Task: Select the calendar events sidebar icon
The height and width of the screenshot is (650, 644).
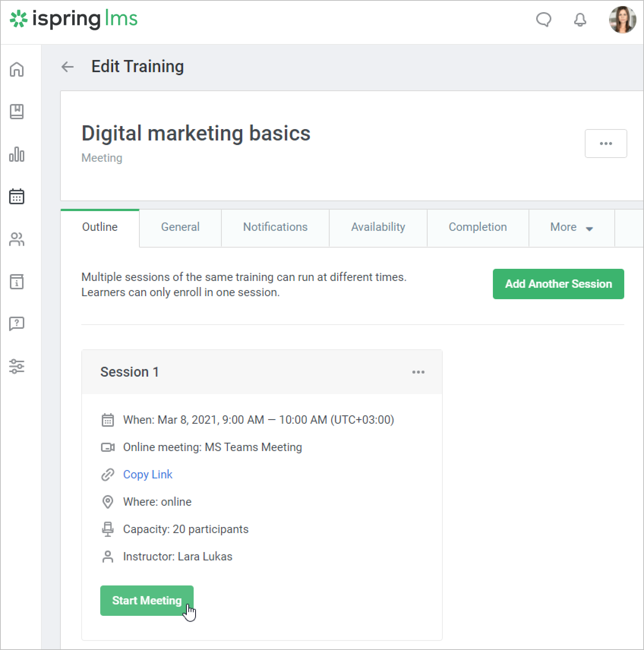Action: (x=17, y=197)
